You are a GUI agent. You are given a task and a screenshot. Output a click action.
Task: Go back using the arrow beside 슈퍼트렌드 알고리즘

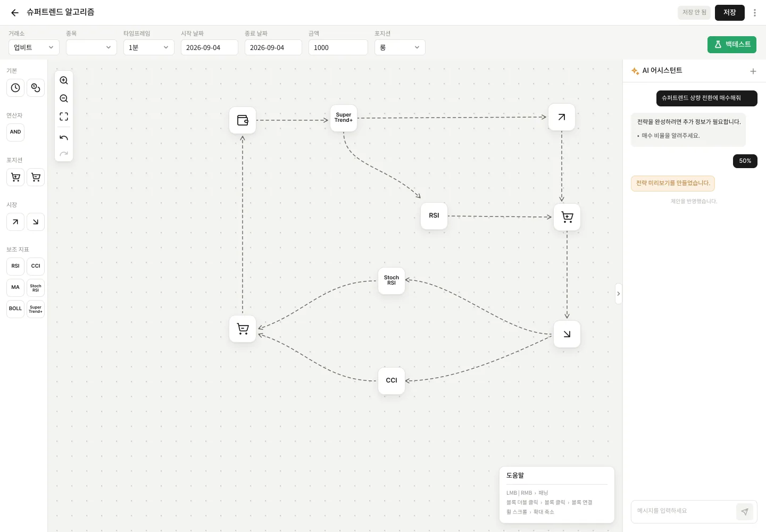point(15,13)
